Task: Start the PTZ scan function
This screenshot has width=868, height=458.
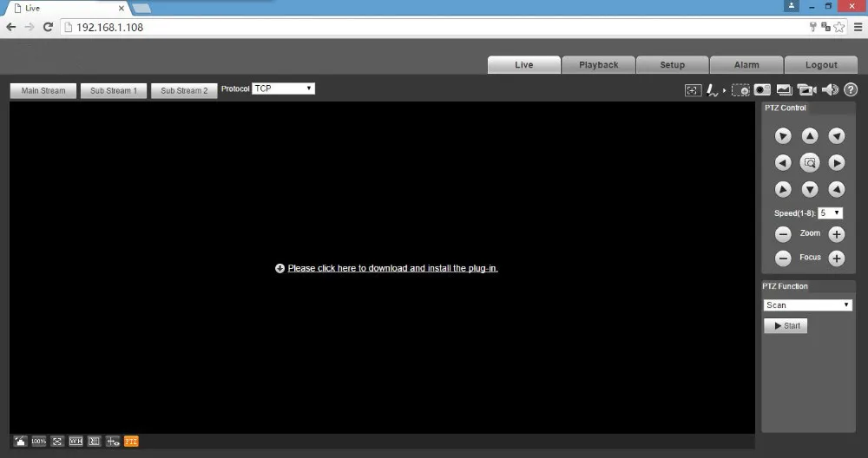Action: [x=786, y=326]
